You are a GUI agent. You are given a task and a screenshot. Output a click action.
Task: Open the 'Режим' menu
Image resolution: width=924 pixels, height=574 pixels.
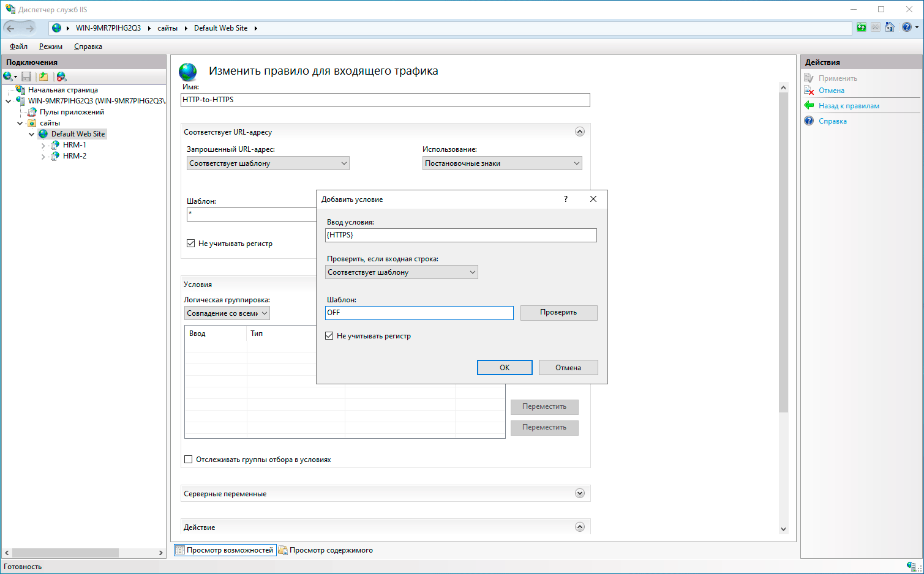[x=50, y=47]
